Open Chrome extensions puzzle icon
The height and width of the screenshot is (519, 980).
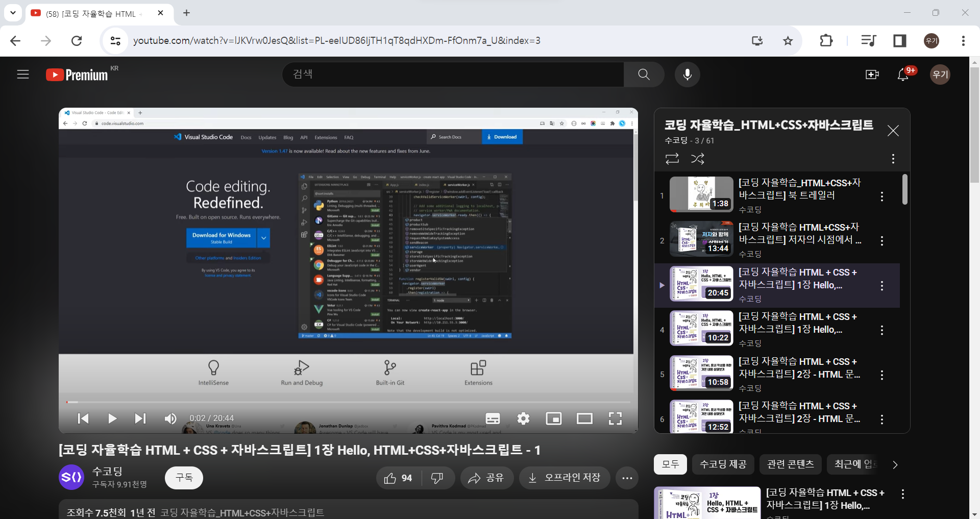tap(826, 41)
